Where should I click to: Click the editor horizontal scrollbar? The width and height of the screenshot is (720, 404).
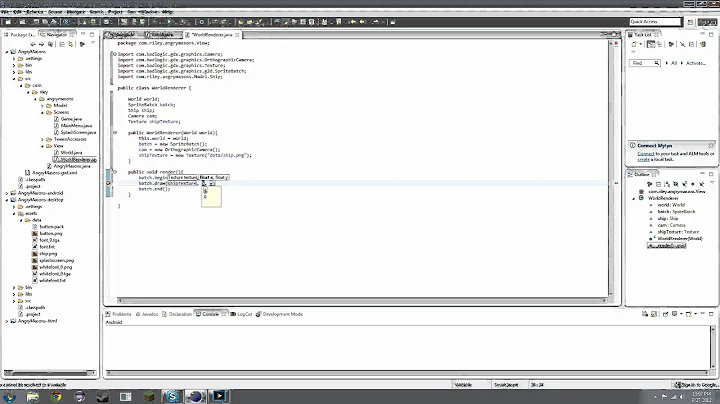coord(362,300)
